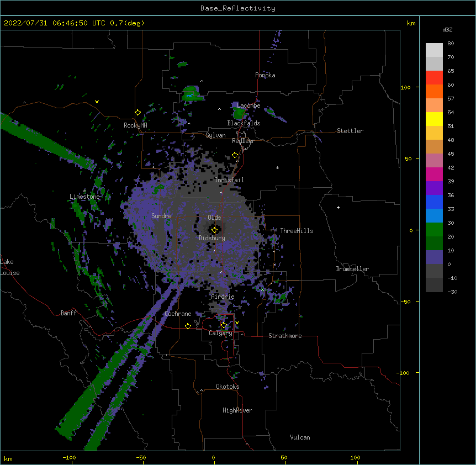Screen dimensions: 476x465
Task: Pick the white 70–80 dBZ legend swatch
Action: [x=434, y=50]
